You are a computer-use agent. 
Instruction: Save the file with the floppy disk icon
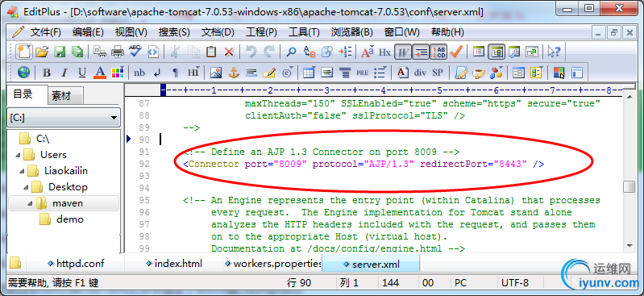point(60,52)
